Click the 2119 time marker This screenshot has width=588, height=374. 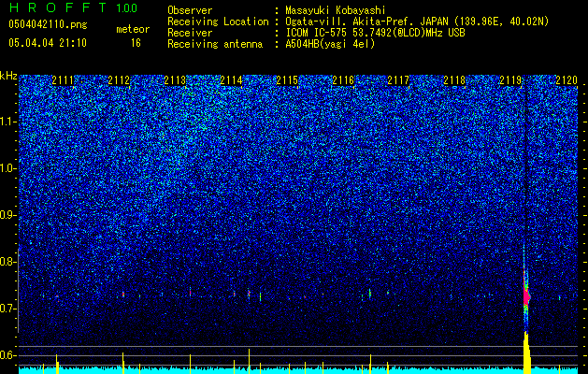(510, 80)
